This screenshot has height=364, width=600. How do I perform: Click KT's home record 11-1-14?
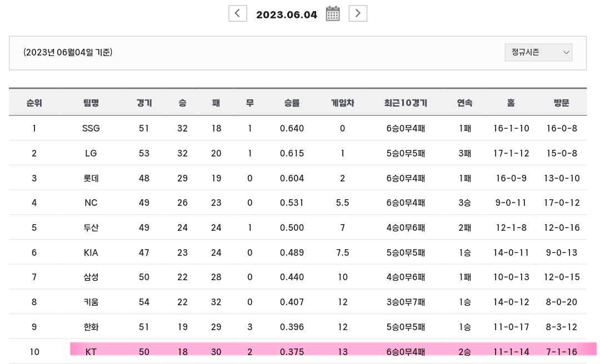click(511, 352)
